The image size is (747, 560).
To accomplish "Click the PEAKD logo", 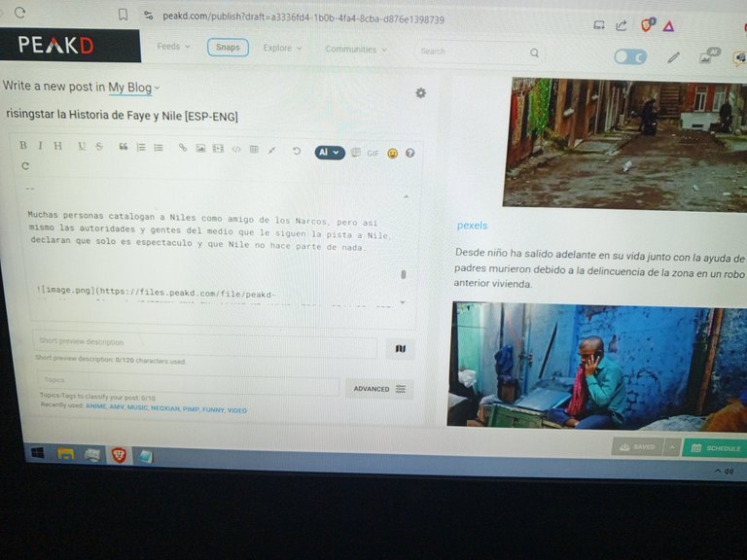I will tap(55, 46).
